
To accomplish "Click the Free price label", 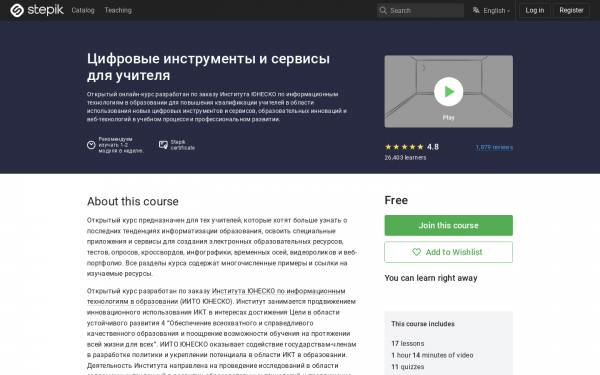I will click(396, 200).
